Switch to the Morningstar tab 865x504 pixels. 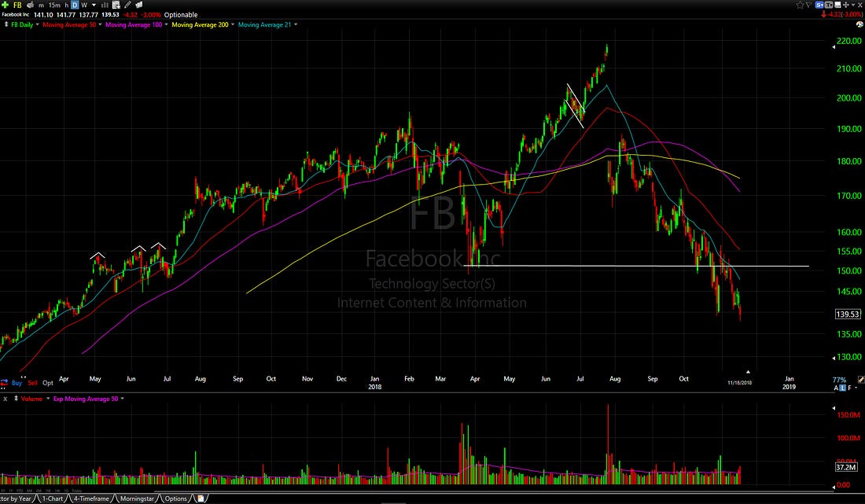(138, 498)
